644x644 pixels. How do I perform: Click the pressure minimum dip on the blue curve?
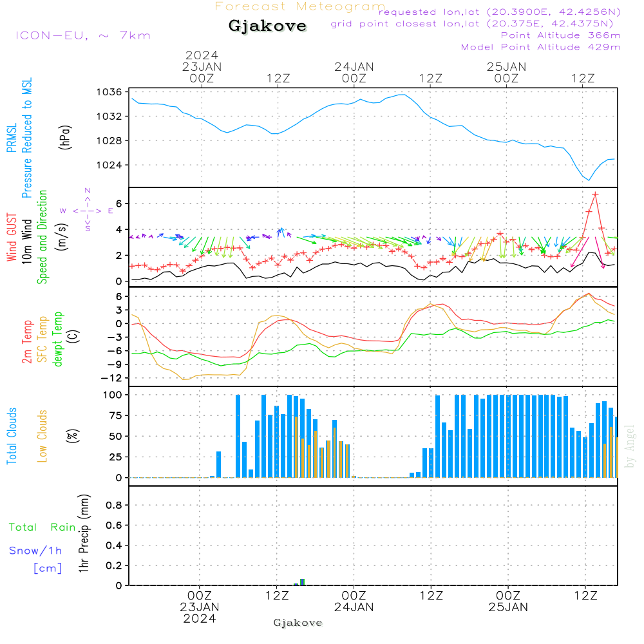(x=588, y=179)
